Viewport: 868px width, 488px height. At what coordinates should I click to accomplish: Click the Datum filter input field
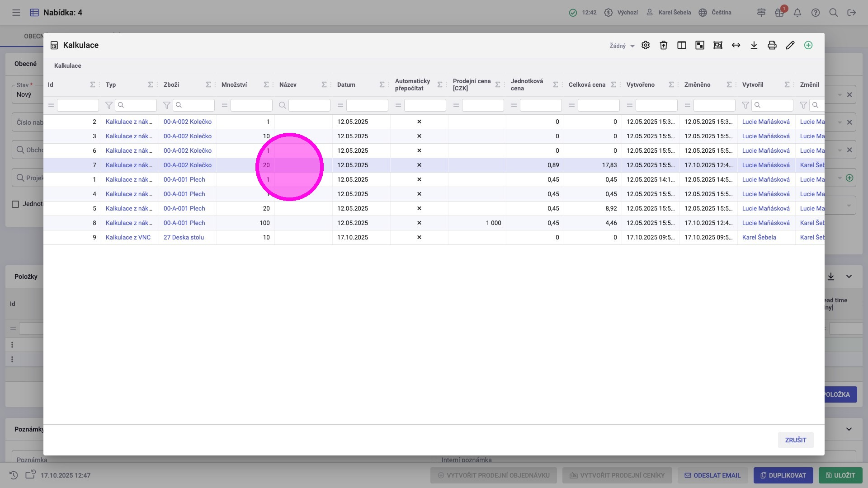367,105
